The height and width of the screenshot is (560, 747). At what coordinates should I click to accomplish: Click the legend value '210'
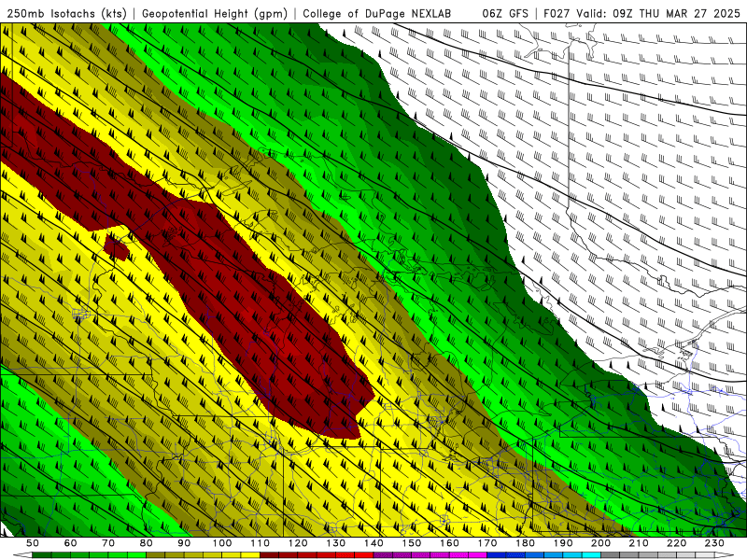pos(640,543)
